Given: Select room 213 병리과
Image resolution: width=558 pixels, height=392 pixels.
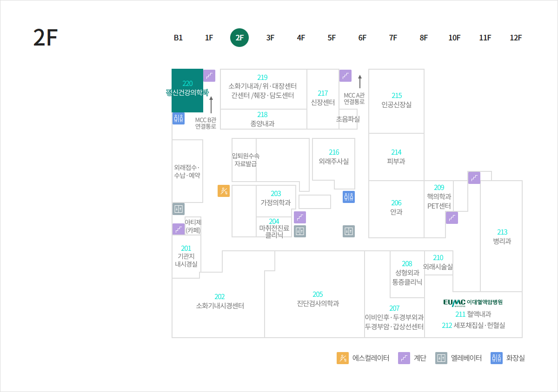Looking at the screenshot, I should tap(502, 236).
